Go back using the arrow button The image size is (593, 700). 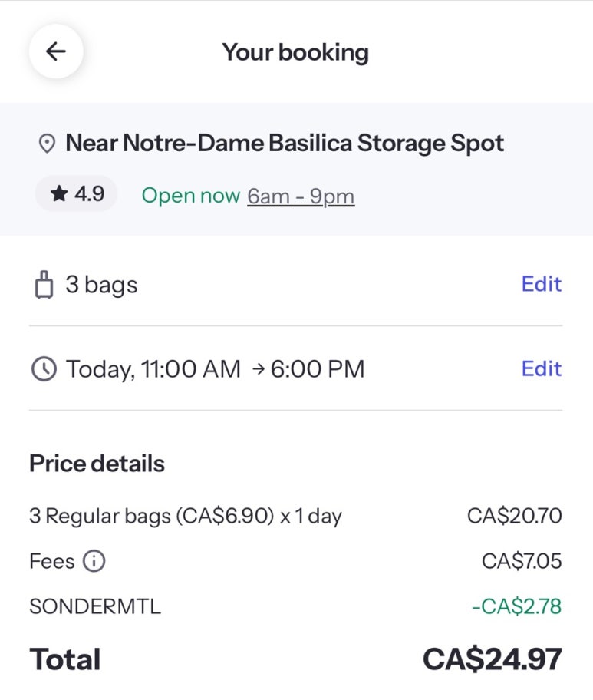click(x=56, y=51)
